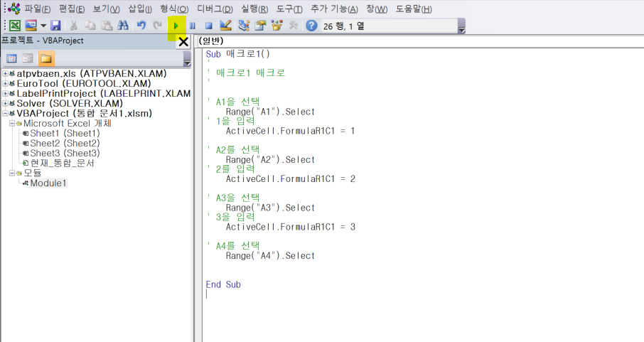Collapse the VBAProject (통합 문서1.xlsm) node
The image size is (644, 342).
[x=6, y=114]
